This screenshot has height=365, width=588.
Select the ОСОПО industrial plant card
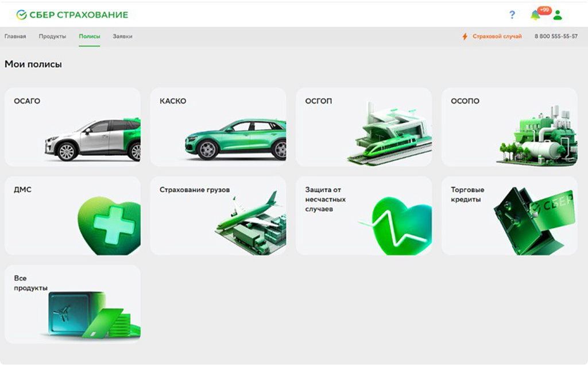pos(509,127)
